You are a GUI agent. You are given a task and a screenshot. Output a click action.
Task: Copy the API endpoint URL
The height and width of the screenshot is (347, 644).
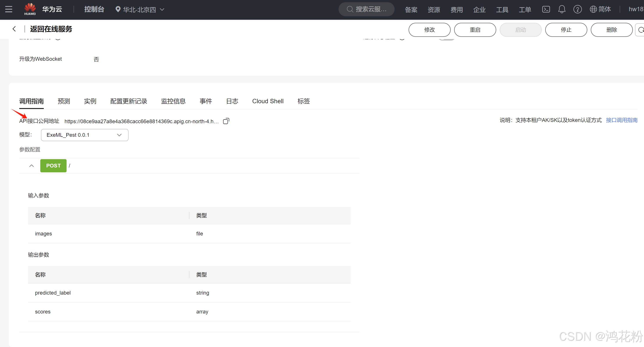click(x=226, y=121)
